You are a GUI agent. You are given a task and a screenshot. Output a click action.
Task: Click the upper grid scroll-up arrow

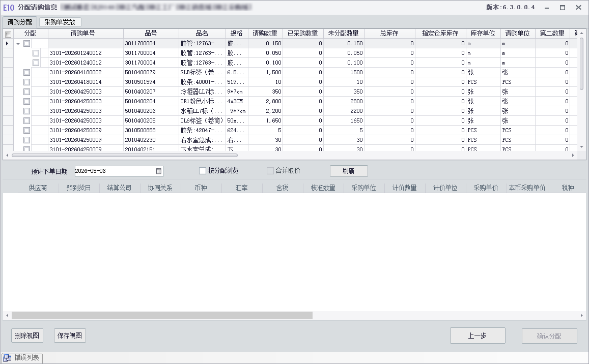pos(582,34)
